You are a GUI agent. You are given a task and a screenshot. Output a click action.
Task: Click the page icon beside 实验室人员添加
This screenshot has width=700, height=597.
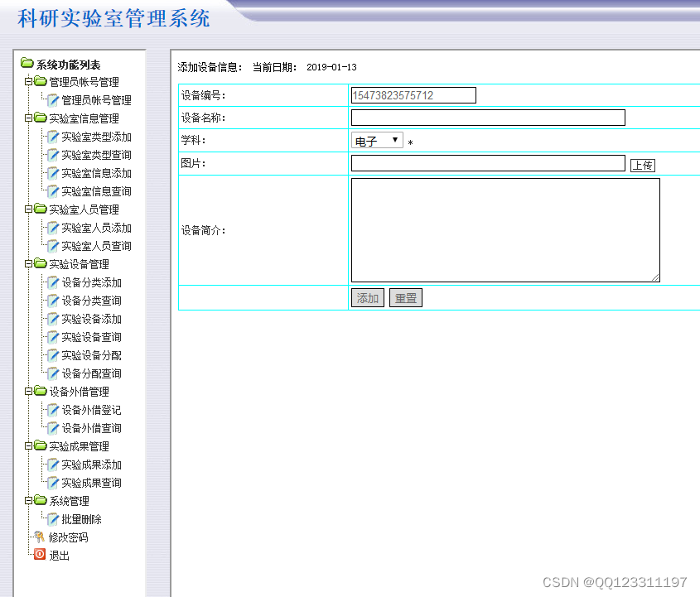[x=53, y=228]
